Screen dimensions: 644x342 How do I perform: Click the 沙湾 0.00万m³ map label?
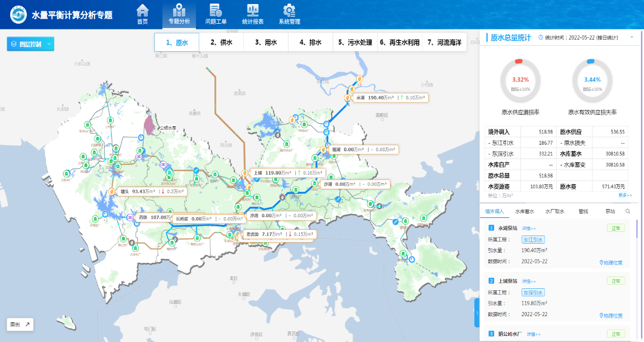pos(281,216)
